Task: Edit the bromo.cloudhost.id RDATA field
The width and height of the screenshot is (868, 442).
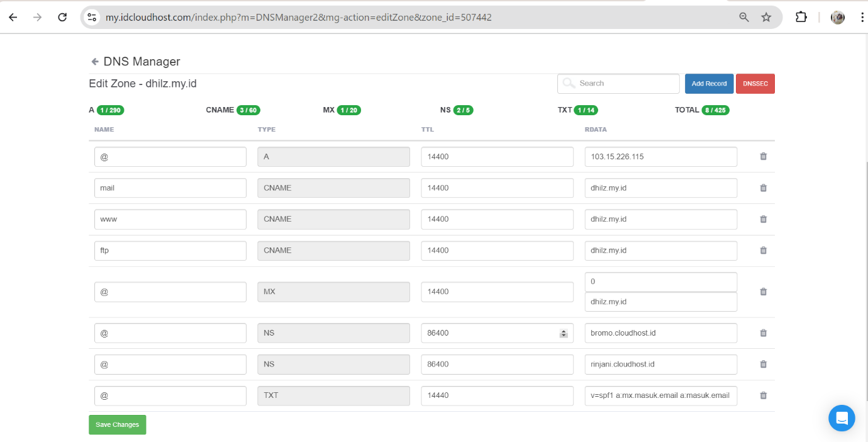Action: coord(660,333)
